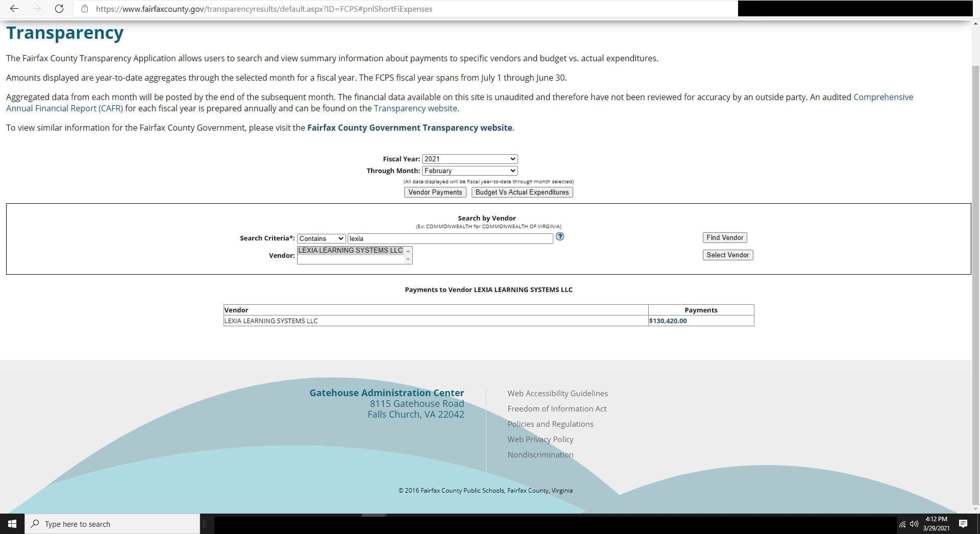Click the Transparency page heading
Viewport: 980px width, 534px height.
pos(65,33)
